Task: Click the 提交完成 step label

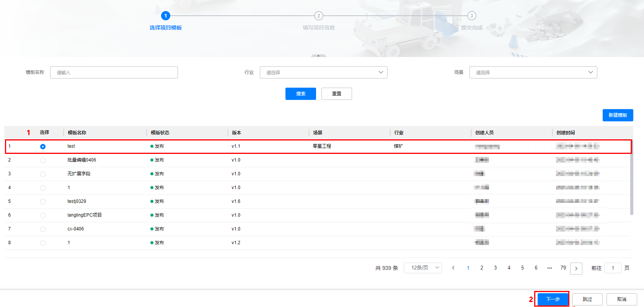Action: coord(472,28)
